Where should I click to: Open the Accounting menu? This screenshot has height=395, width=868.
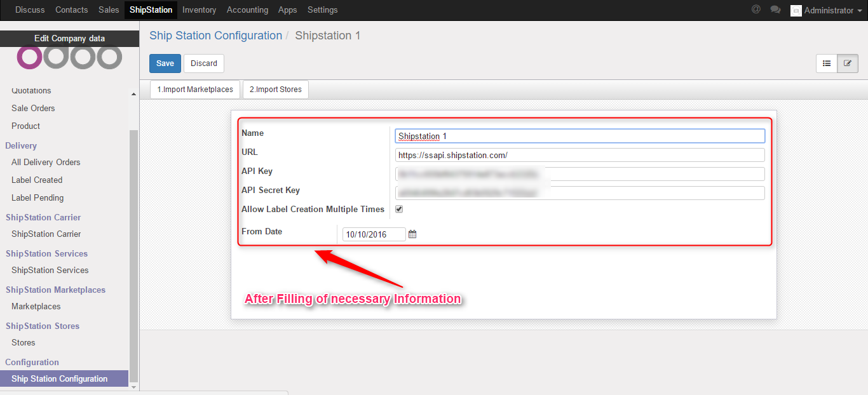(x=247, y=10)
